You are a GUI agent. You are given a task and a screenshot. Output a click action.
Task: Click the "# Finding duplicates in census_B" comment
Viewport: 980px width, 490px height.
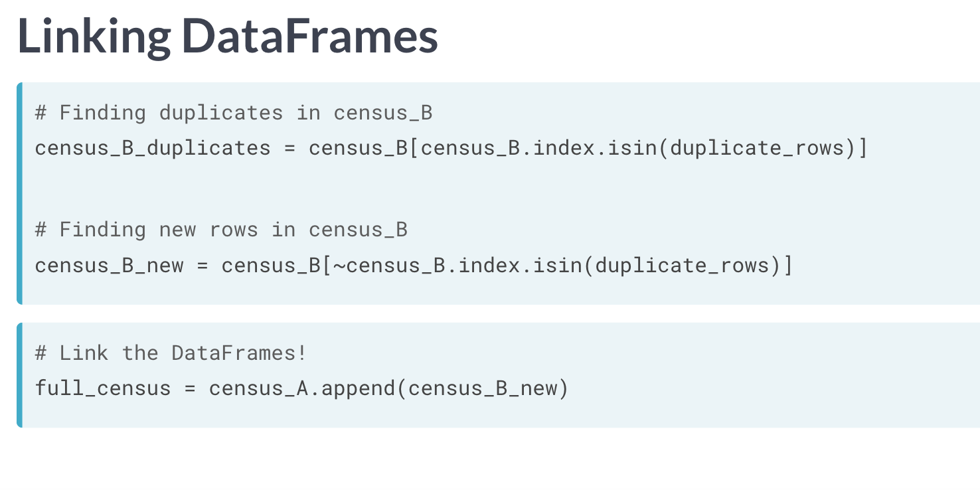click(234, 113)
